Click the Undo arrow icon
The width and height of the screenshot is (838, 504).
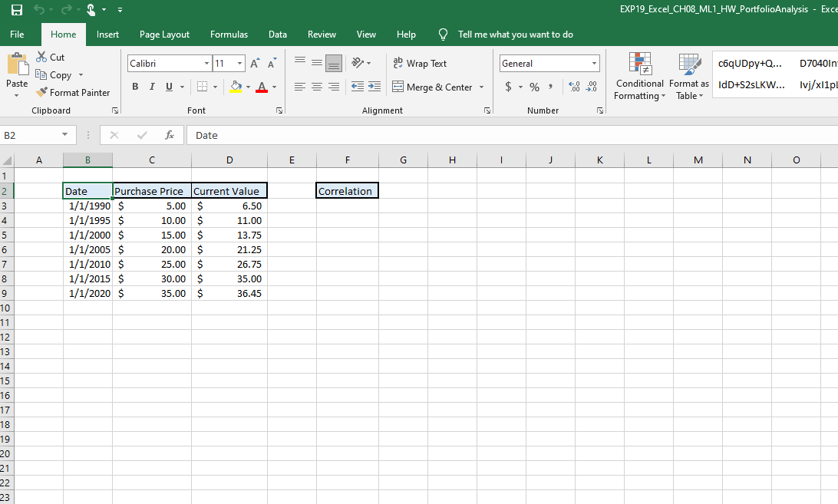point(39,9)
